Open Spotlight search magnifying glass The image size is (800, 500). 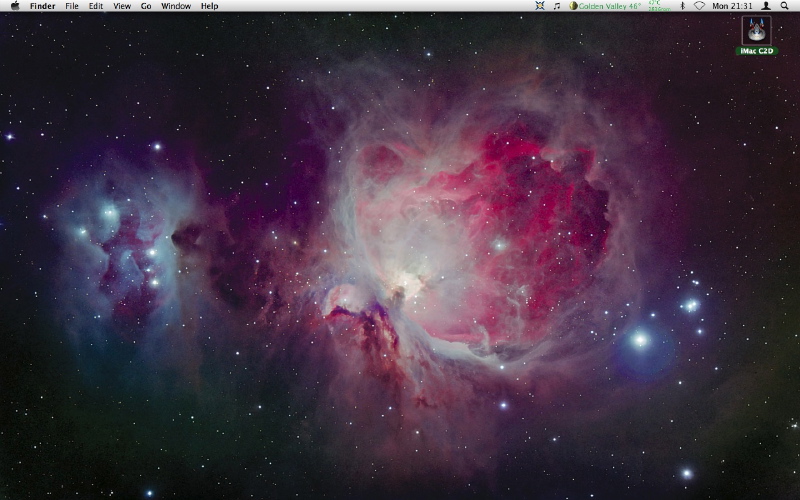(x=785, y=6)
